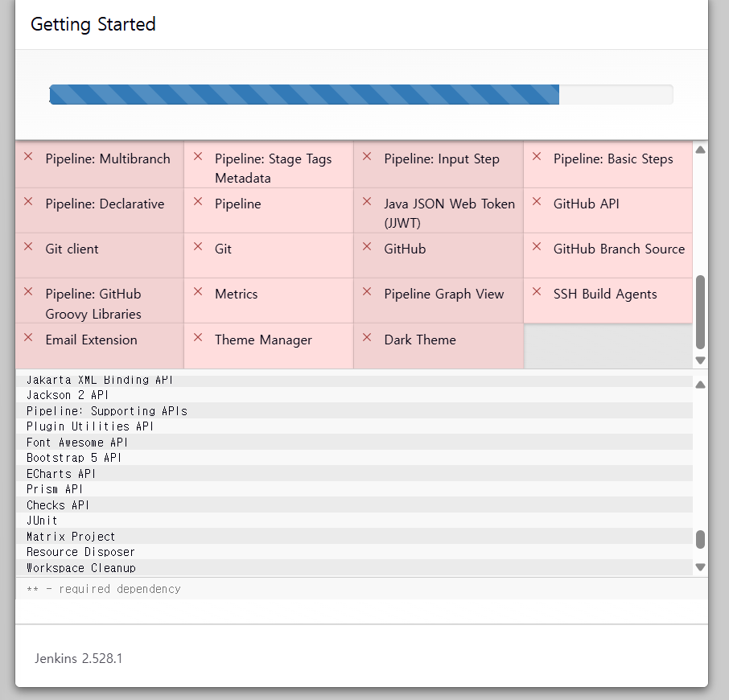The height and width of the screenshot is (700, 729).
Task: Click the X status icon for Email Extension
Action: 28,338
